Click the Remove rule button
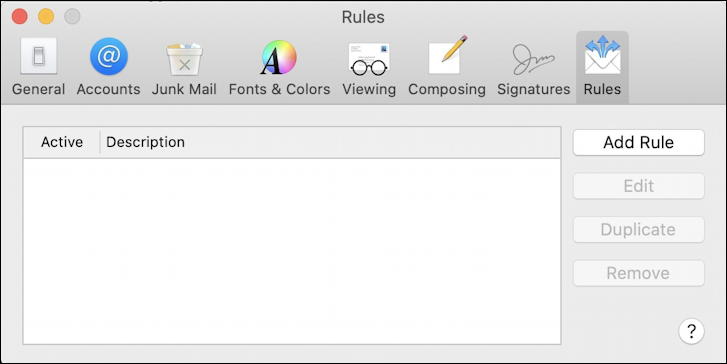Image resolution: width=727 pixels, height=364 pixels. coord(638,273)
